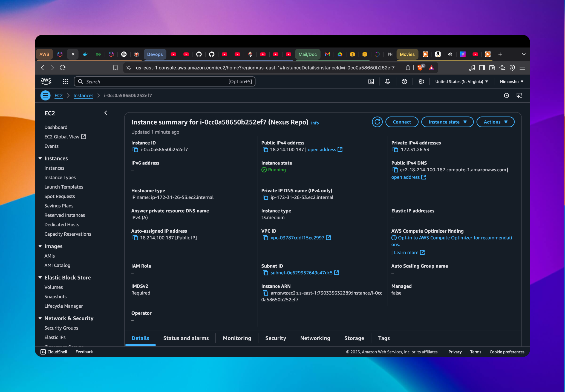565x392 pixels.
Task: Toggle the EC2 side navigation hamburger
Action: (x=45, y=96)
